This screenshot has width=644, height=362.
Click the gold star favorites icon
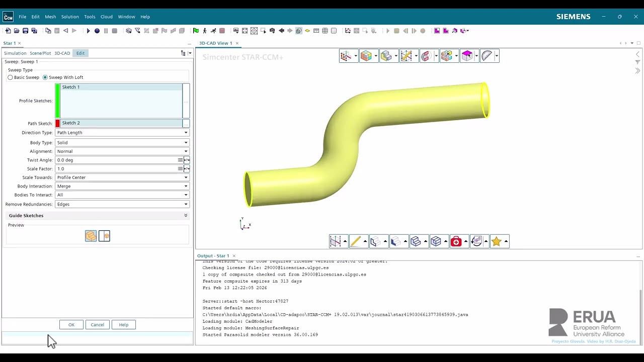[496, 241]
